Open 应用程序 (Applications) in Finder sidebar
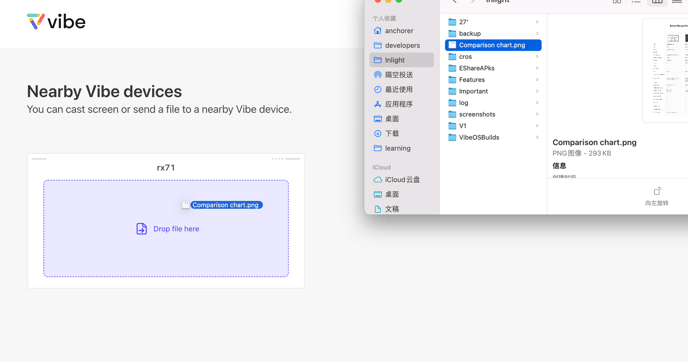This screenshot has width=688, height=362. 401,104
